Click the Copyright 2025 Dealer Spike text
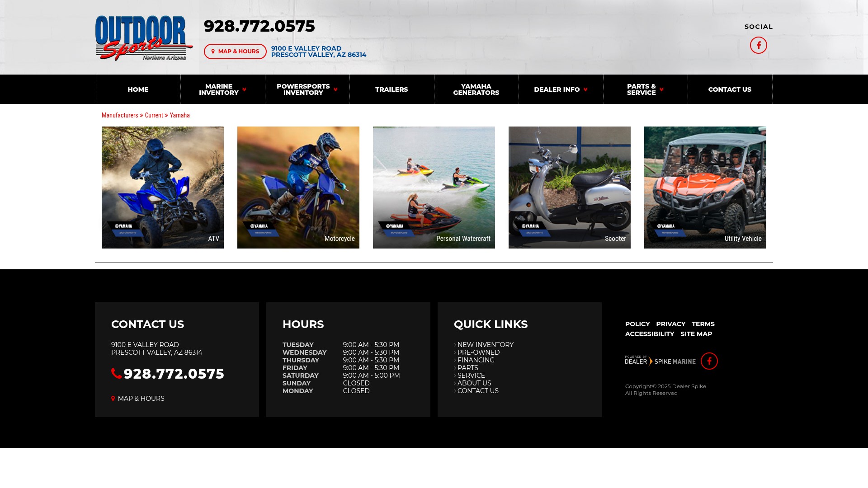Image resolution: width=868 pixels, height=488 pixels. click(665, 389)
